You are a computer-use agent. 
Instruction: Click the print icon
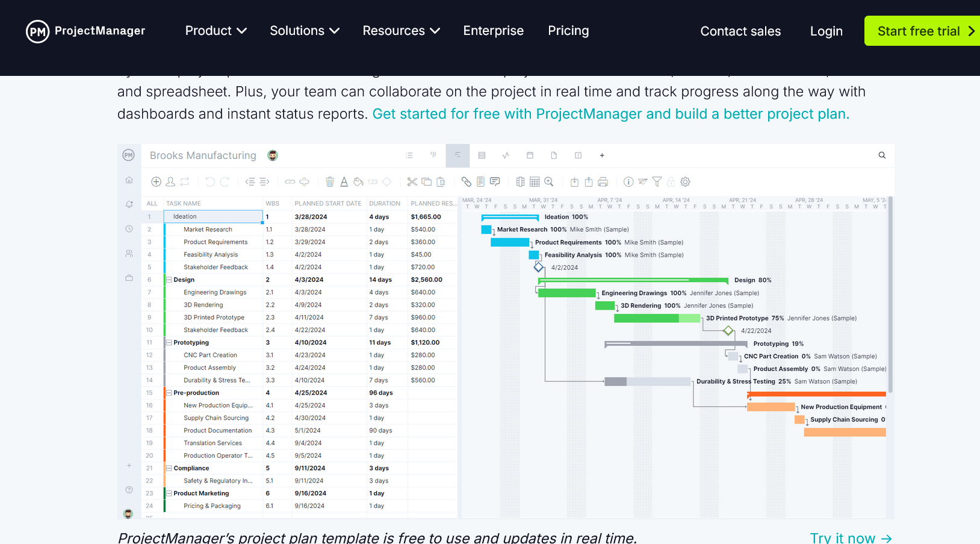(x=603, y=182)
